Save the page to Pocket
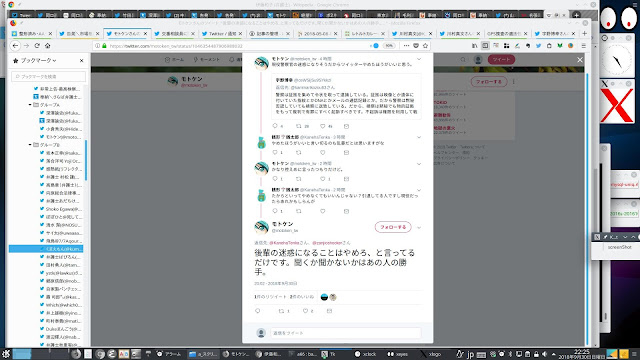Screen dimensions: 640x360 (x=416, y=46)
